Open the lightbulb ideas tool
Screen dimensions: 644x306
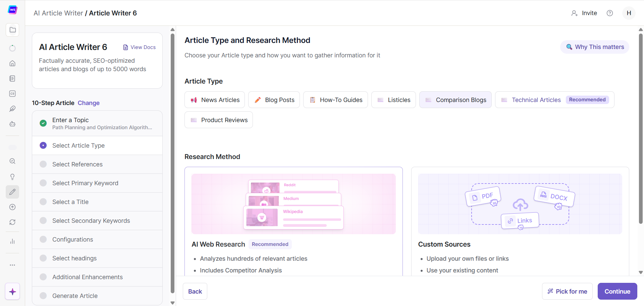12,176
